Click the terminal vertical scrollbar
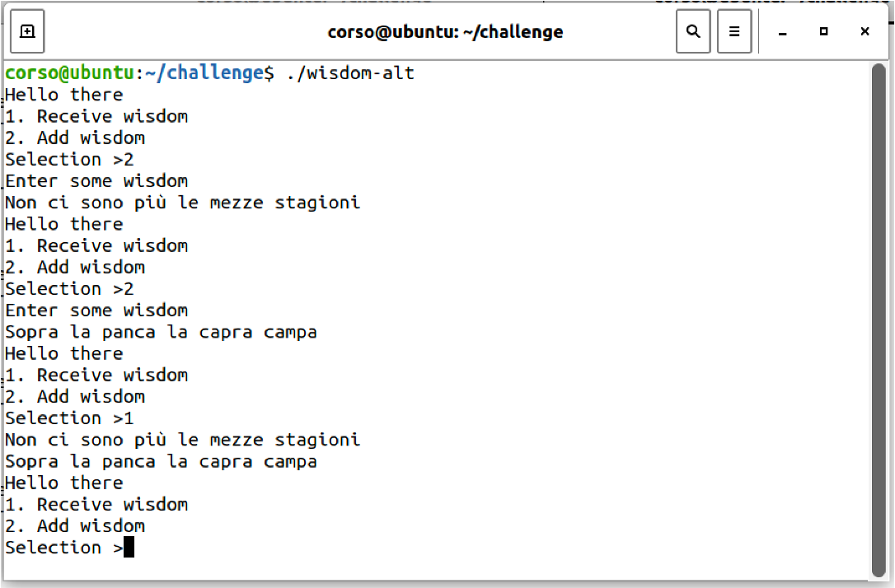Image resolution: width=895 pixels, height=588 pixels. point(879,320)
